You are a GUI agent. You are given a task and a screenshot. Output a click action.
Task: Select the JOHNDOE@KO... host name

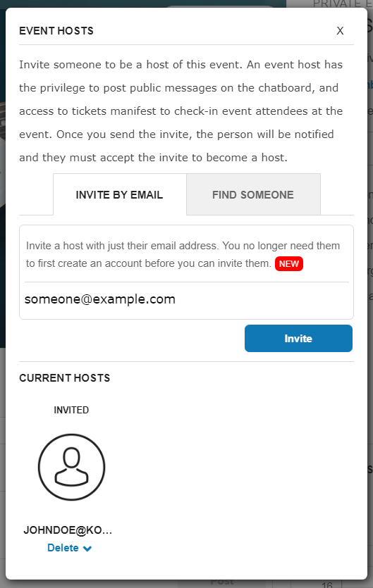[68, 530]
